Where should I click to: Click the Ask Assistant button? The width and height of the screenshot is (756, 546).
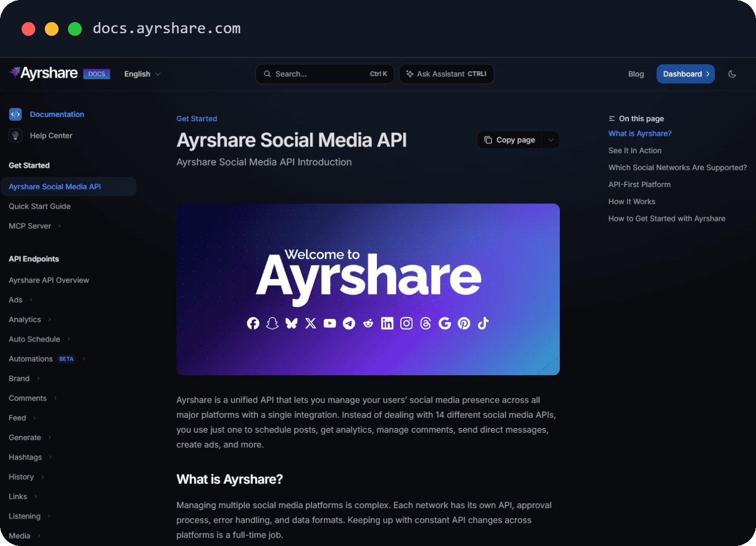coord(447,74)
